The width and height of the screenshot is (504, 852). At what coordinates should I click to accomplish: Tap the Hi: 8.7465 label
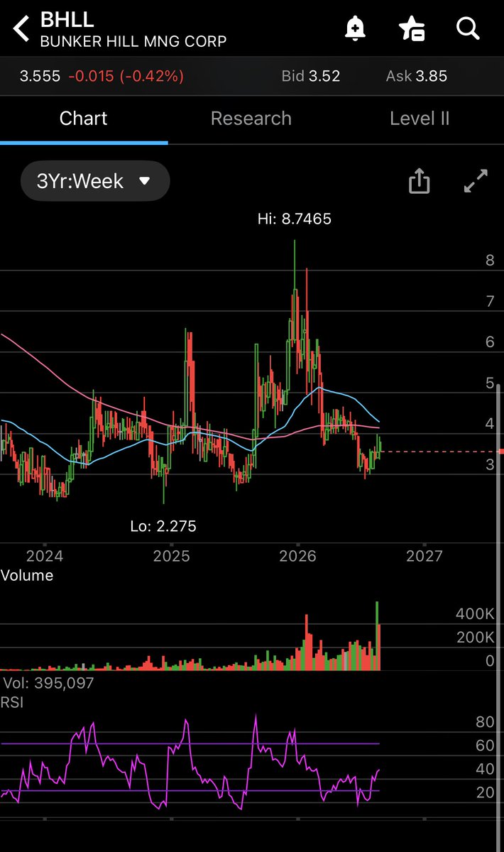pyautogui.click(x=295, y=219)
